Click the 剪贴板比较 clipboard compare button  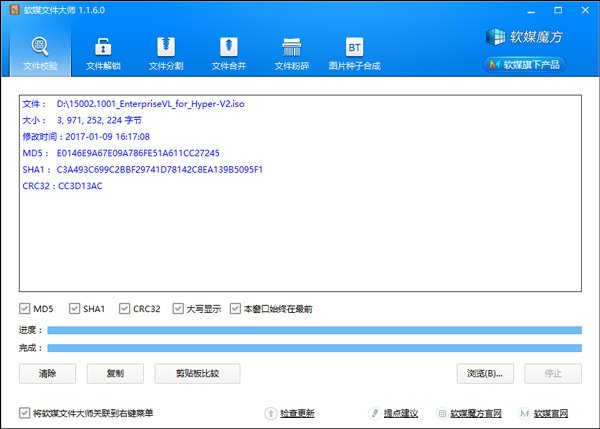[x=197, y=373]
